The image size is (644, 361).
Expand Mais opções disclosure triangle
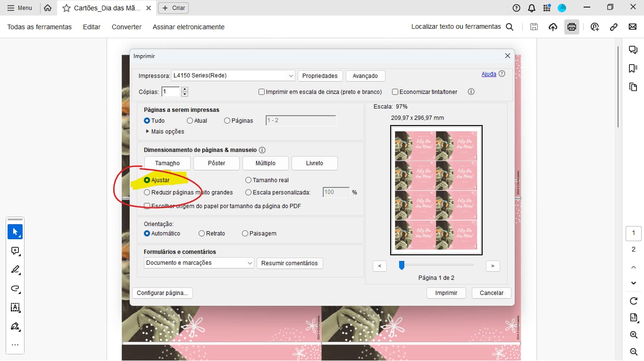pyautogui.click(x=148, y=132)
